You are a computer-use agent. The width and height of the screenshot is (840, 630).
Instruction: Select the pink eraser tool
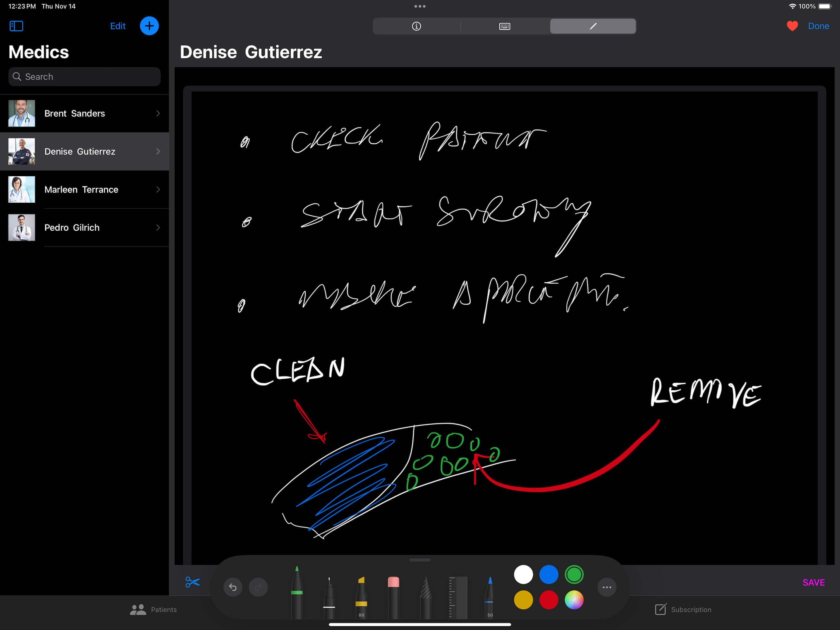394,597
